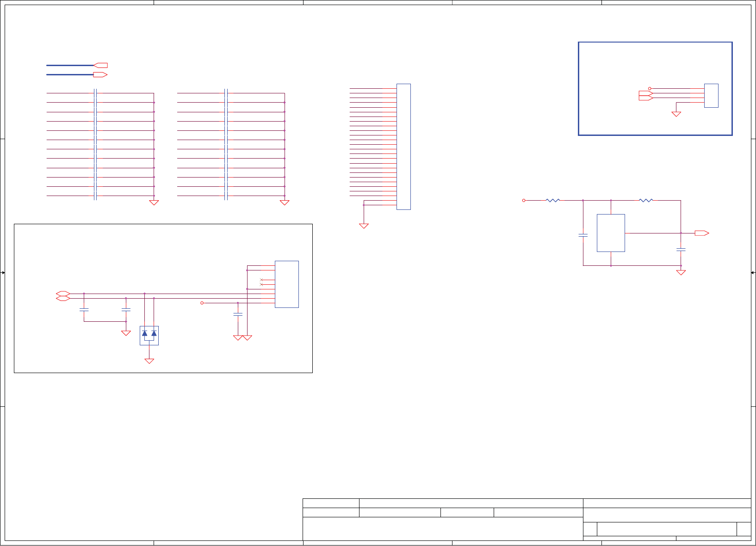This screenshot has height=546, width=756.
Task: Select the tall multi-pin connector block
Action: coord(403,147)
